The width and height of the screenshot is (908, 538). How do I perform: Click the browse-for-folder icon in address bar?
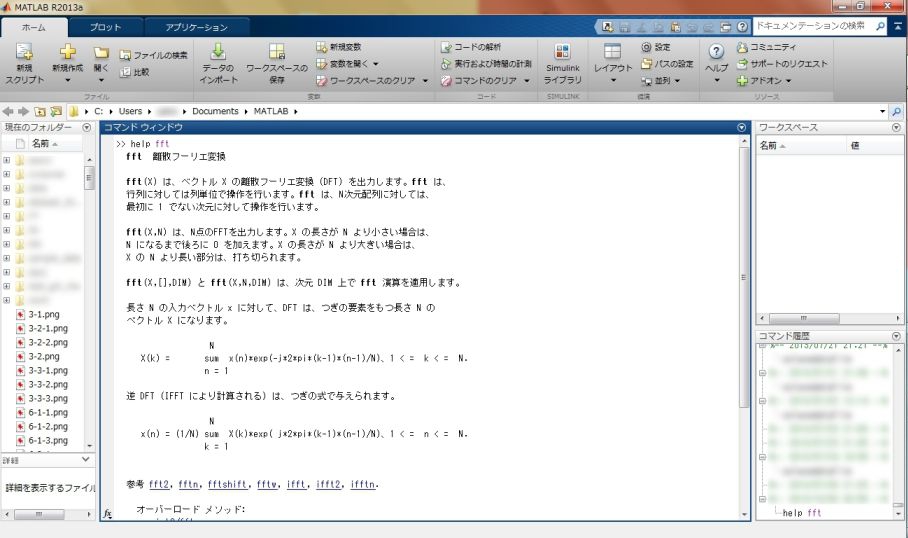(x=56, y=111)
